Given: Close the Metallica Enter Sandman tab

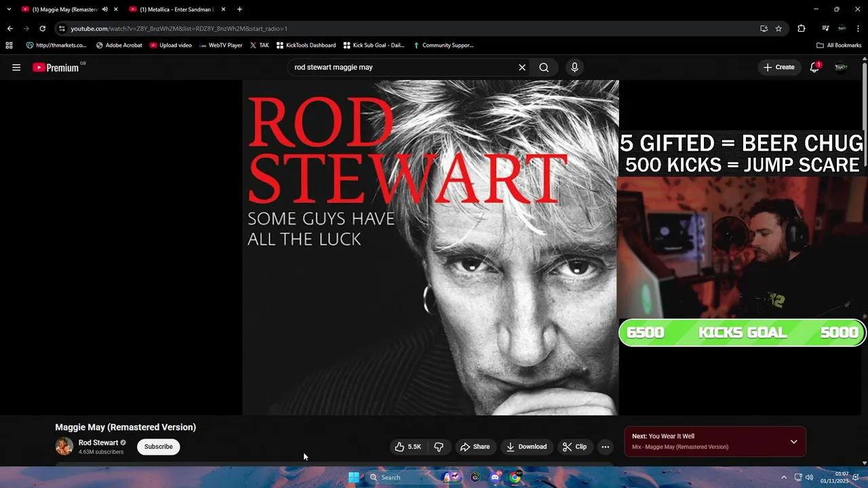Looking at the screenshot, I should [x=223, y=9].
